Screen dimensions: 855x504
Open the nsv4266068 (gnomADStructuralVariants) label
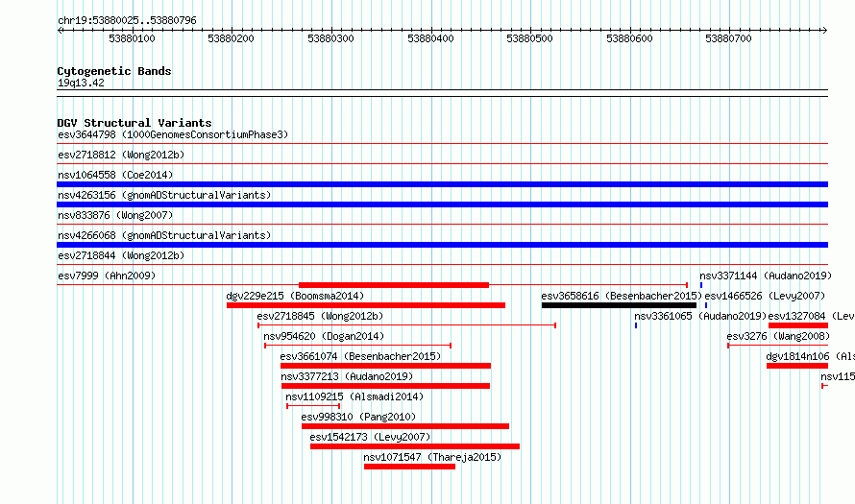[x=164, y=235]
